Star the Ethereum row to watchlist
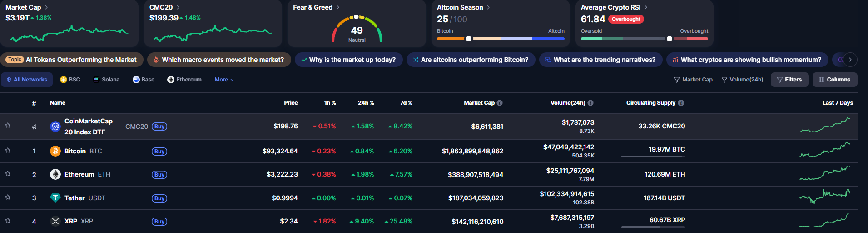This screenshot has width=868, height=233. tap(8, 173)
